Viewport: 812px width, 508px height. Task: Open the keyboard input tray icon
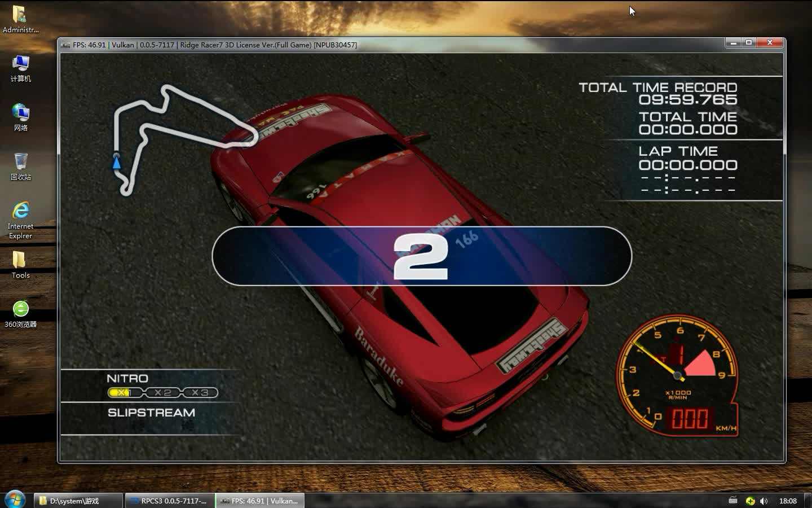pos(733,501)
